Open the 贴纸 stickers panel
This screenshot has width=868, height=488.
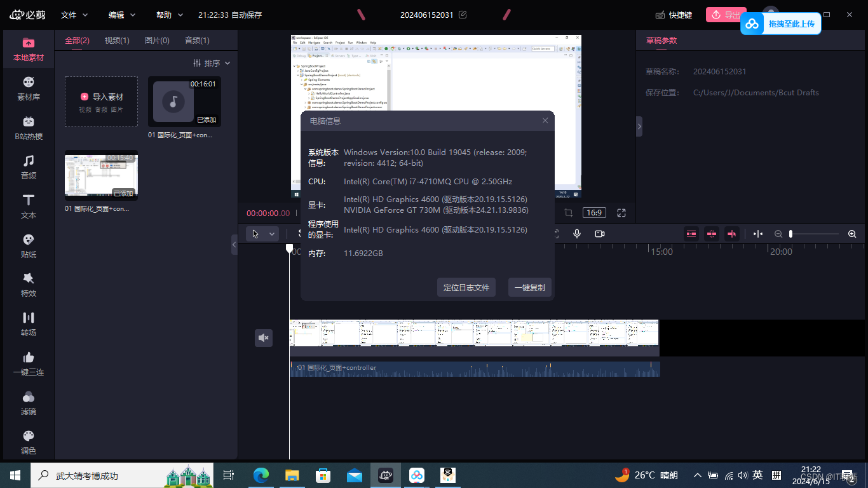coord(29,246)
